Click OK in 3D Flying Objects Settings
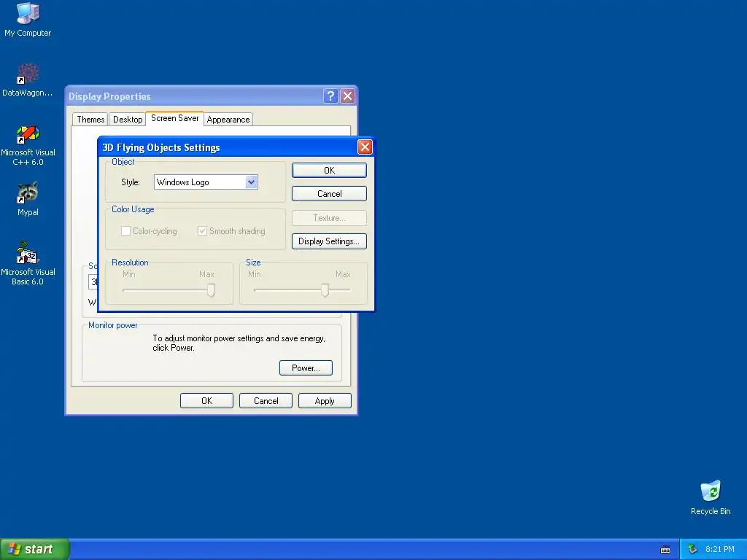 [329, 171]
